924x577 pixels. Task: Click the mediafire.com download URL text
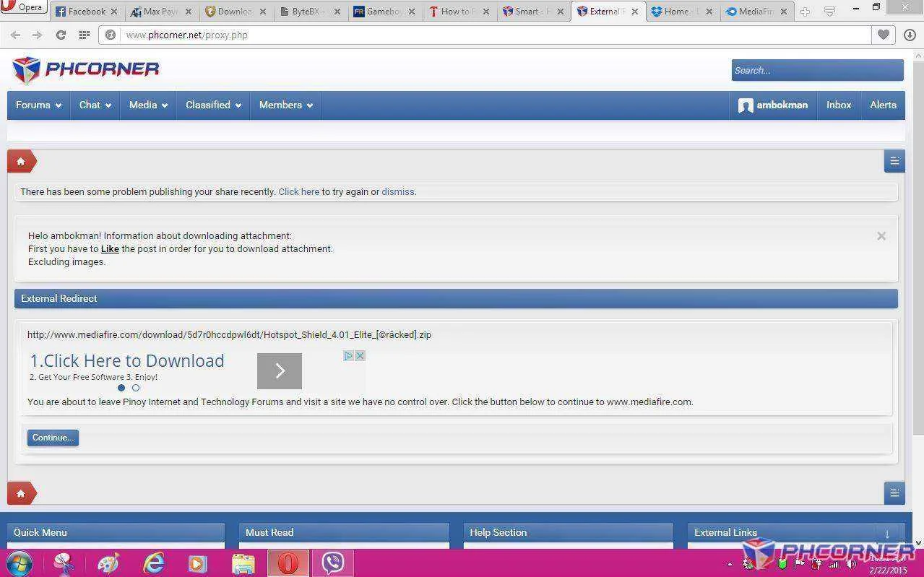tap(229, 335)
